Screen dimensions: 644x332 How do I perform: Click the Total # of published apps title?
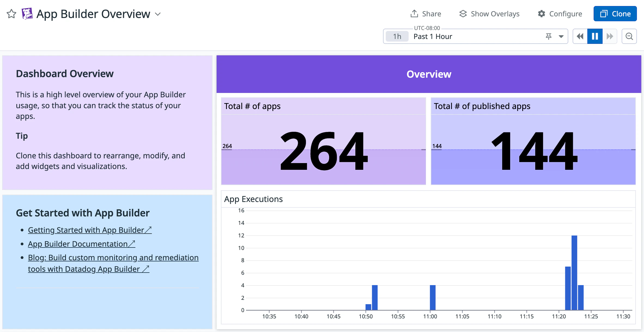point(482,106)
